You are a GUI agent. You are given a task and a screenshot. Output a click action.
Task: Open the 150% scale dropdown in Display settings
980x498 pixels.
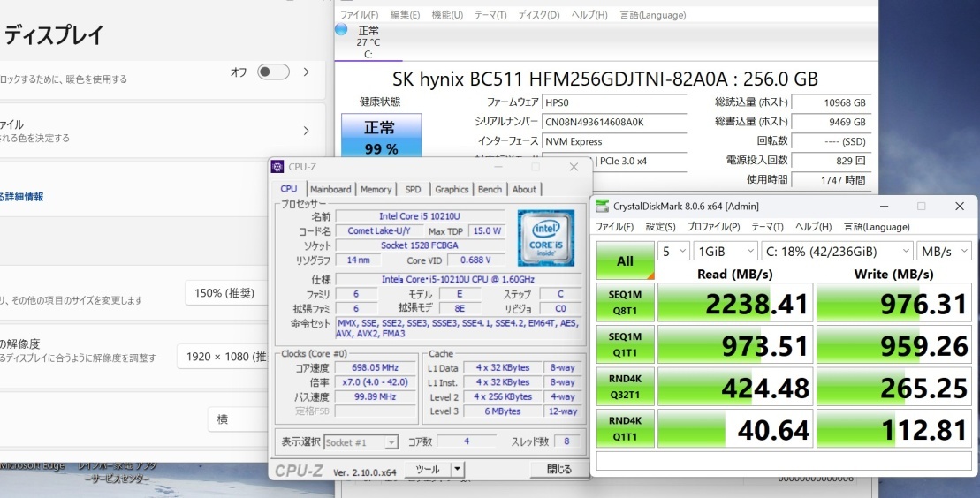(226, 293)
